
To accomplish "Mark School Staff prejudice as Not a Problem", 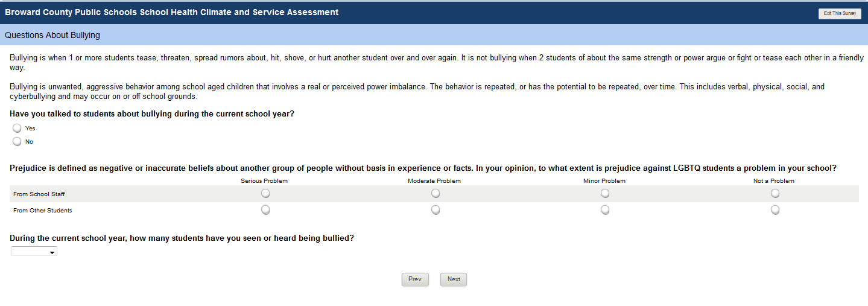I will [775, 194].
